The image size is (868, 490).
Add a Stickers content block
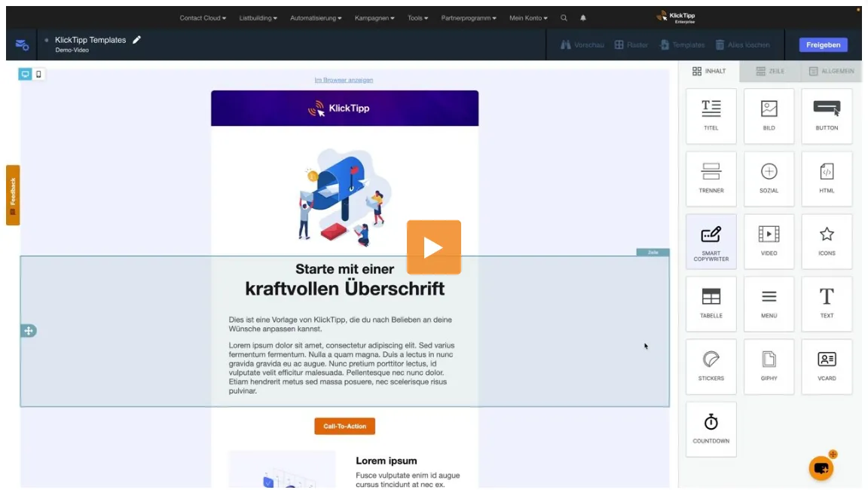pyautogui.click(x=711, y=366)
